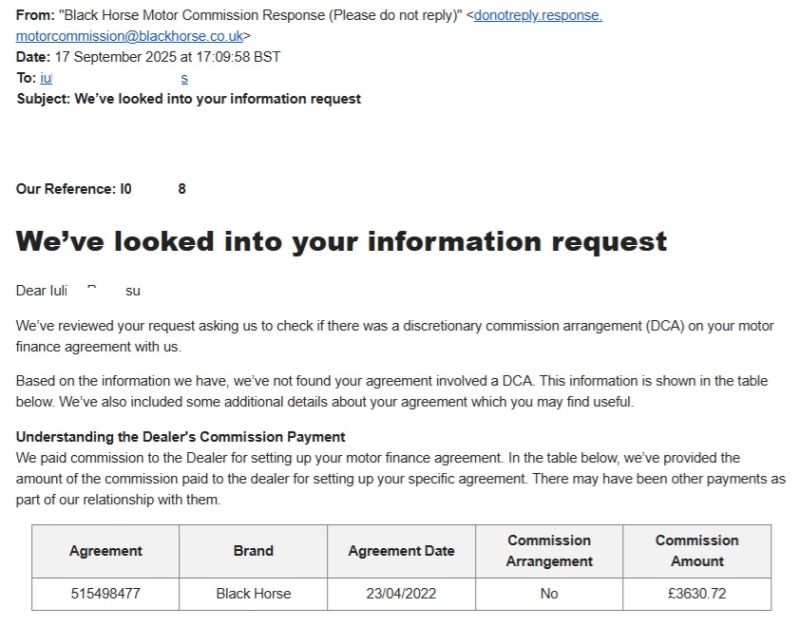Click the donotreply sender email address link
Screen dimensions: 800x626
[x=539, y=16]
